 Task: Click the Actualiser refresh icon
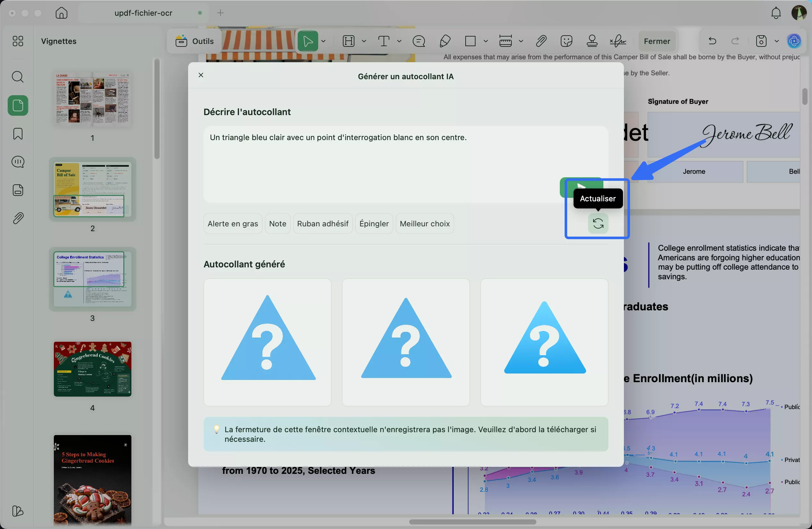coord(598,224)
